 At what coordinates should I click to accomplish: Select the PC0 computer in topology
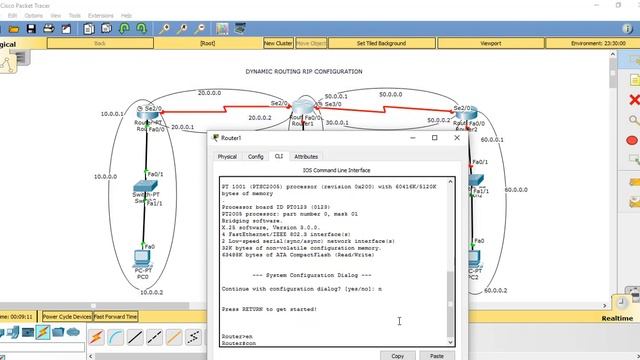[142, 259]
